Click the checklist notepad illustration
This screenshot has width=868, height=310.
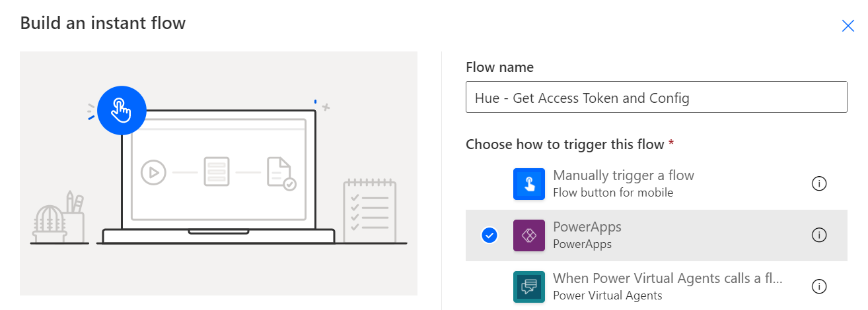click(x=369, y=211)
